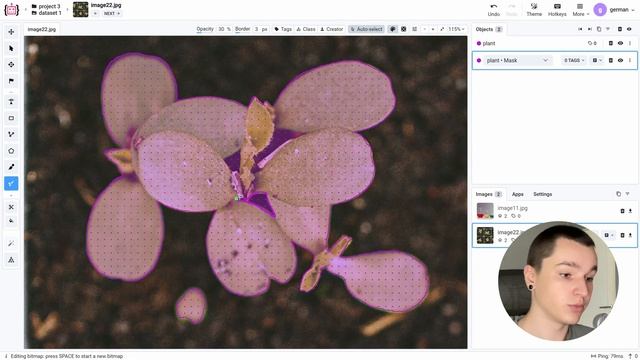This screenshot has width=640, height=360.
Task: Select the active smart mask tool
Action: pos(11,183)
